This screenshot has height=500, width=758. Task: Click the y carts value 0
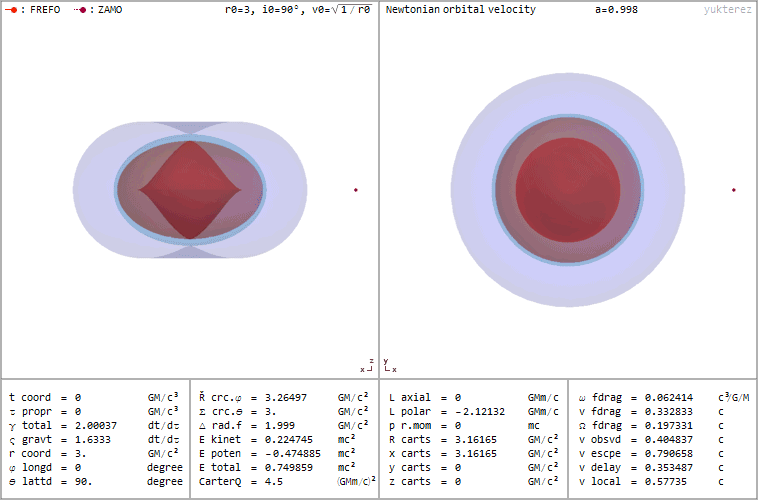(x=458, y=468)
